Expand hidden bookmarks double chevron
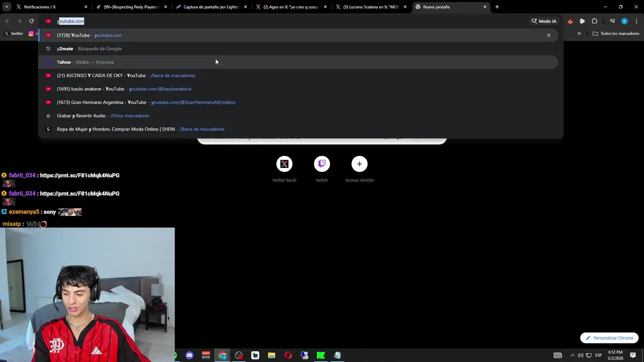This screenshot has width=644, height=362. (579, 34)
